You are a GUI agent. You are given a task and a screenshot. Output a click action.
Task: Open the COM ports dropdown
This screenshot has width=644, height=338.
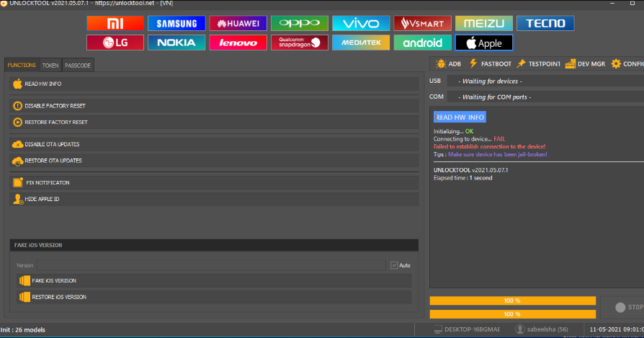pos(544,97)
